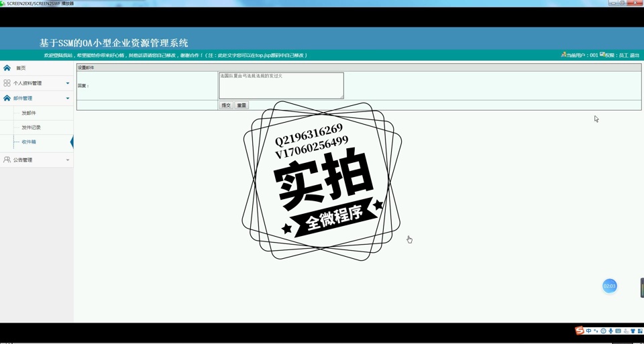
Task: Open the 发邮件 menu item
Action: (29, 113)
